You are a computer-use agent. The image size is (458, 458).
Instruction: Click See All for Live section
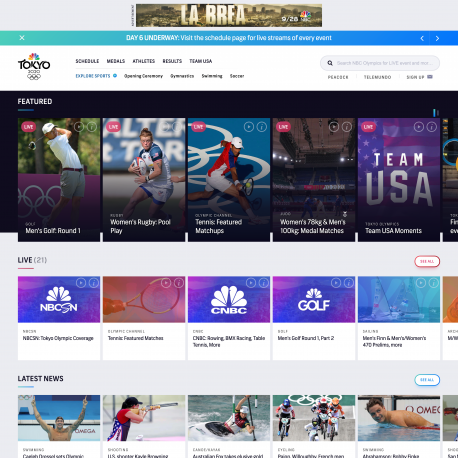tap(427, 261)
